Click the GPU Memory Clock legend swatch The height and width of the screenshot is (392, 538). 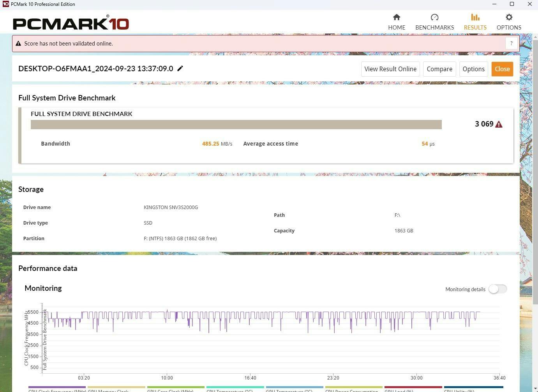point(116,387)
